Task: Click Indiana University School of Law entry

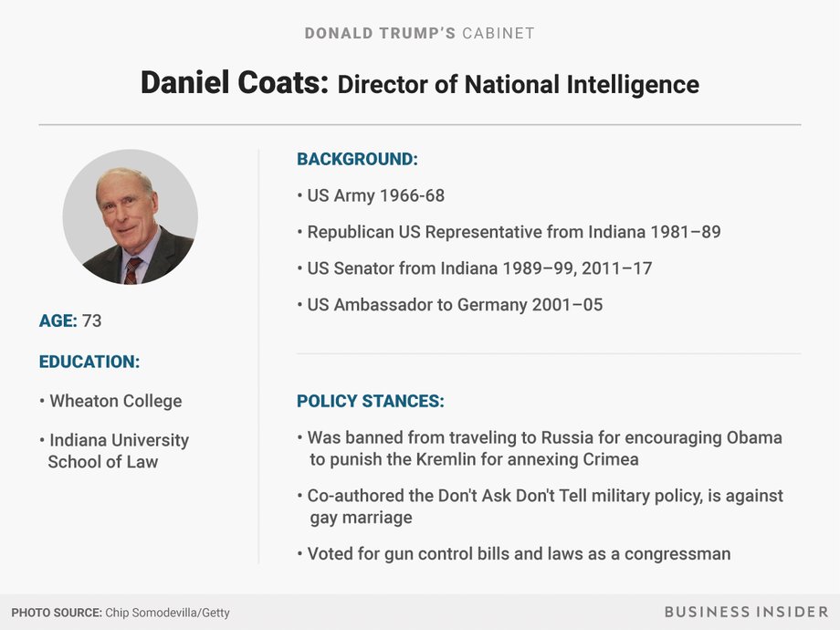Action: tap(114, 451)
